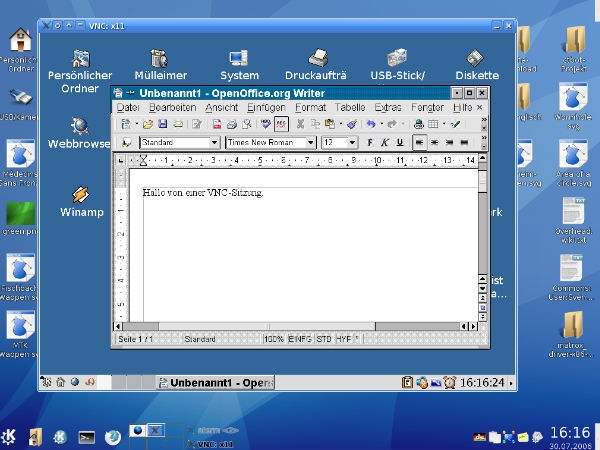The height and width of the screenshot is (450, 600).
Task: Open the Times New Roman font dropdown
Action: [311, 143]
